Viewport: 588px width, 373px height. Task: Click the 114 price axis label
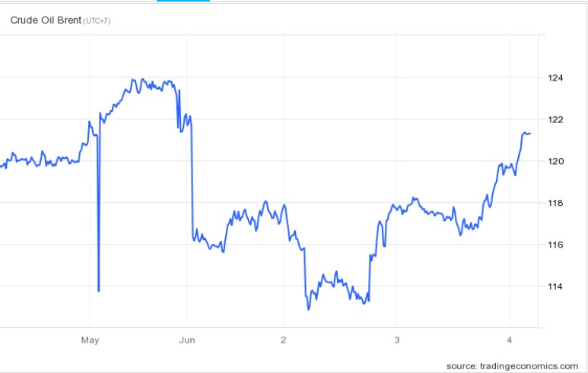pos(555,287)
